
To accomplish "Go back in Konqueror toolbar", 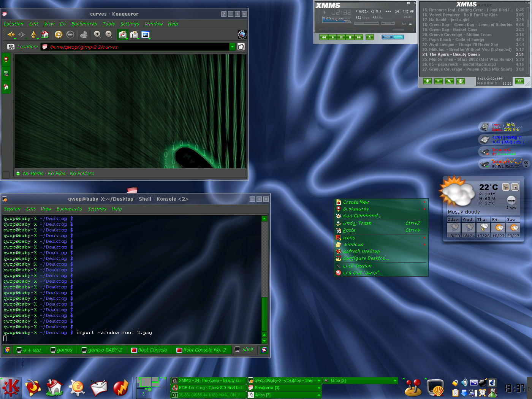I will click(10, 35).
